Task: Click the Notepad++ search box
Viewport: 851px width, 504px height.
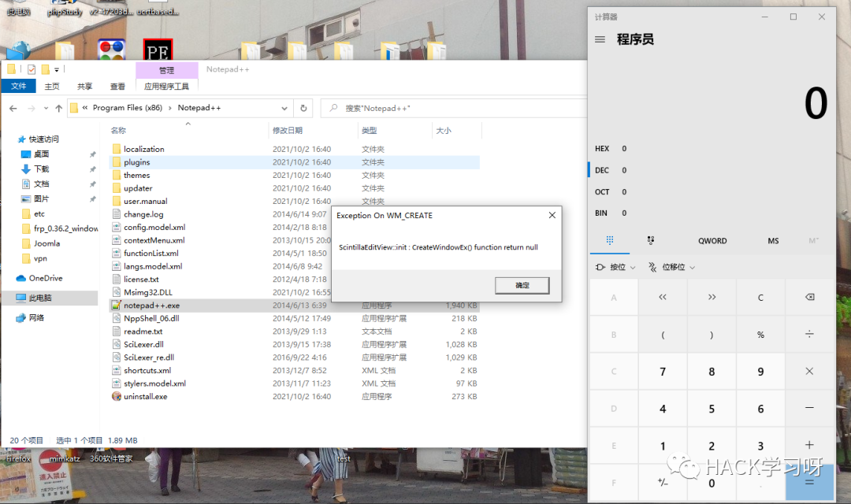Action: click(454, 108)
